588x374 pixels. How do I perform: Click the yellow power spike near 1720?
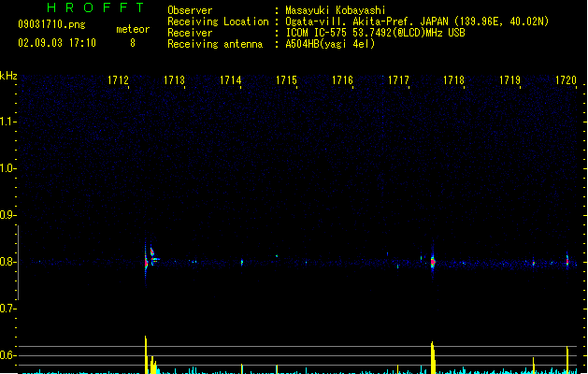567,360
